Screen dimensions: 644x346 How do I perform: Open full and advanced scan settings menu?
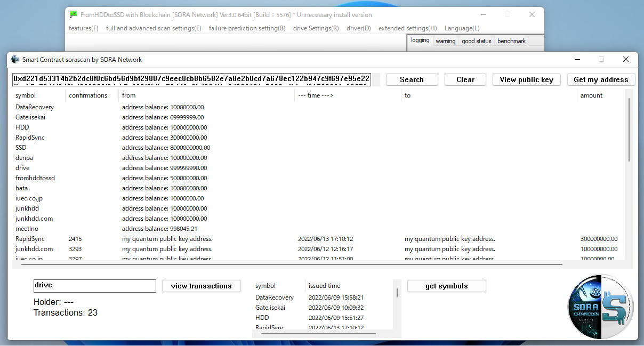[154, 28]
